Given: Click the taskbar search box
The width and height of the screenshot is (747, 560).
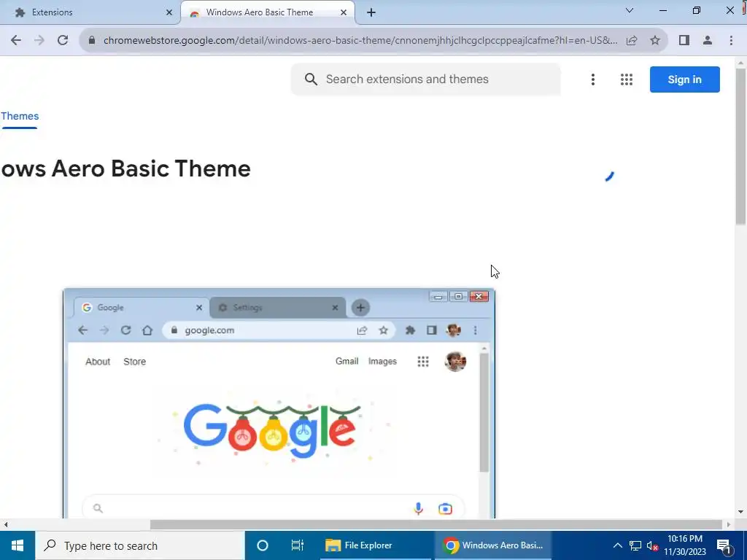Looking at the screenshot, I should pos(140,545).
